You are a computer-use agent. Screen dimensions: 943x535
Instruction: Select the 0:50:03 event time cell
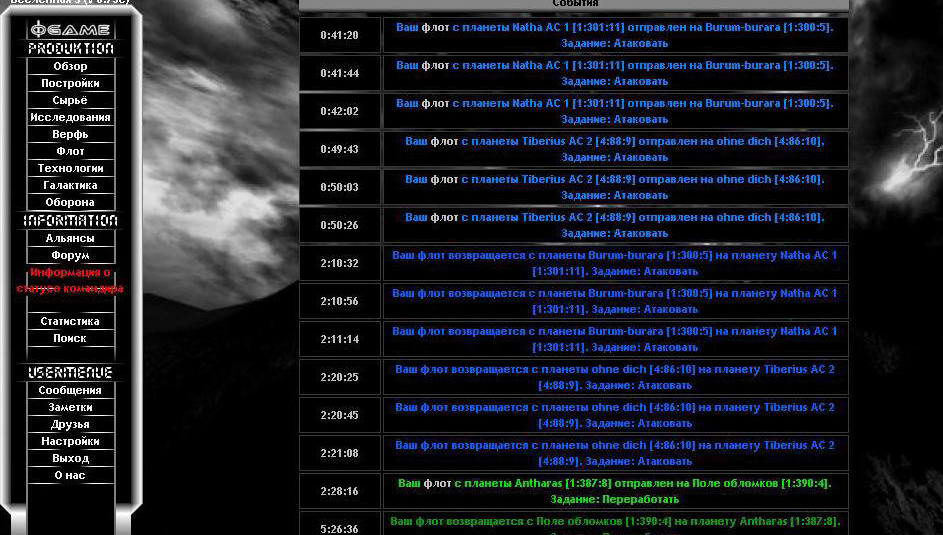click(340, 187)
